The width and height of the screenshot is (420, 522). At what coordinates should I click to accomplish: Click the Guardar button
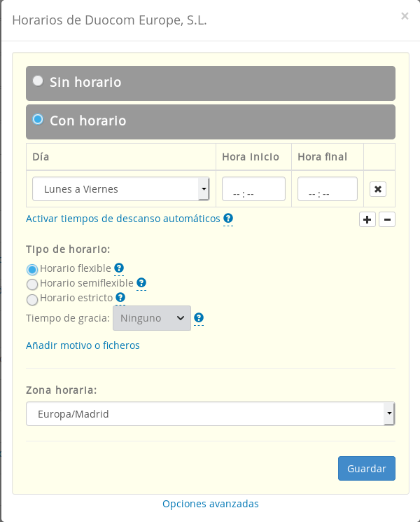click(366, 469)
